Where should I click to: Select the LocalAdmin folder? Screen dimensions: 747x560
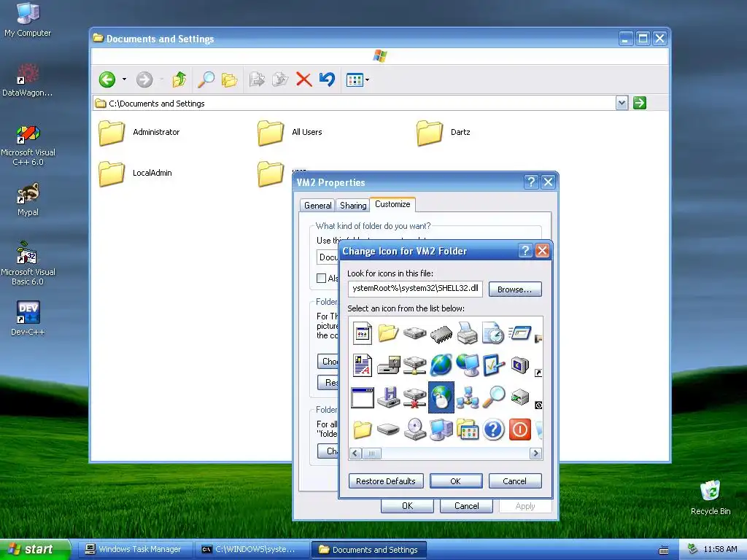point(135,174)
